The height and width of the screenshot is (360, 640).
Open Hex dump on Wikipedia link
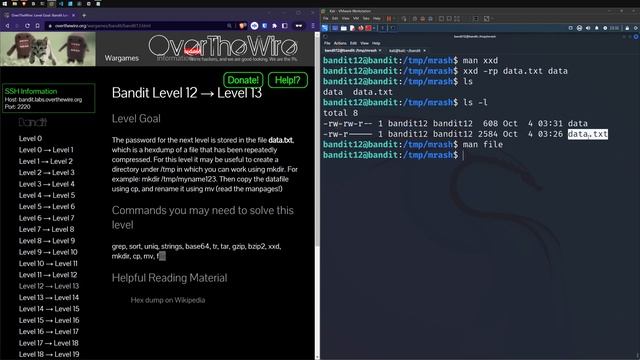coord(168,300)
